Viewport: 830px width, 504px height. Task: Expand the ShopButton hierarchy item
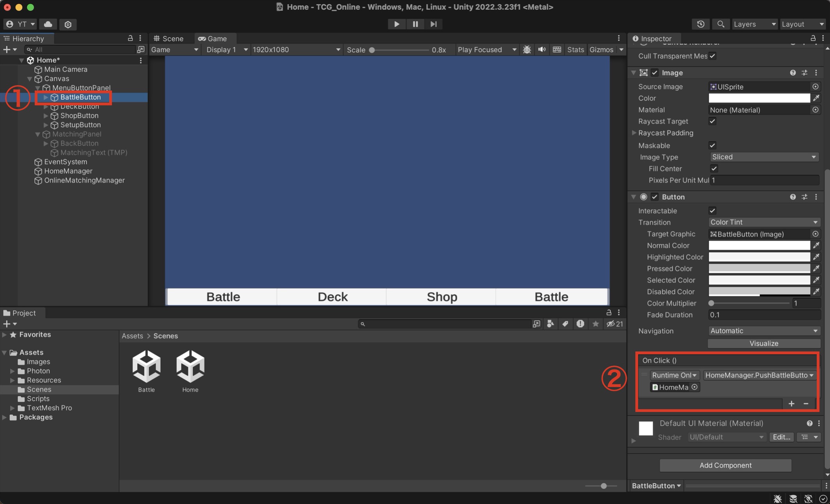click(46, 116)
